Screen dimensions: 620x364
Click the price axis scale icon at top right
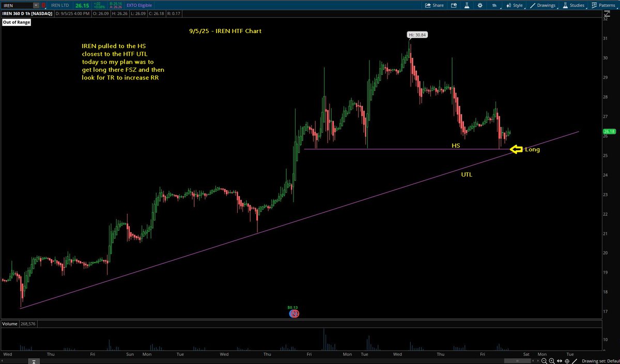(607, 13)
